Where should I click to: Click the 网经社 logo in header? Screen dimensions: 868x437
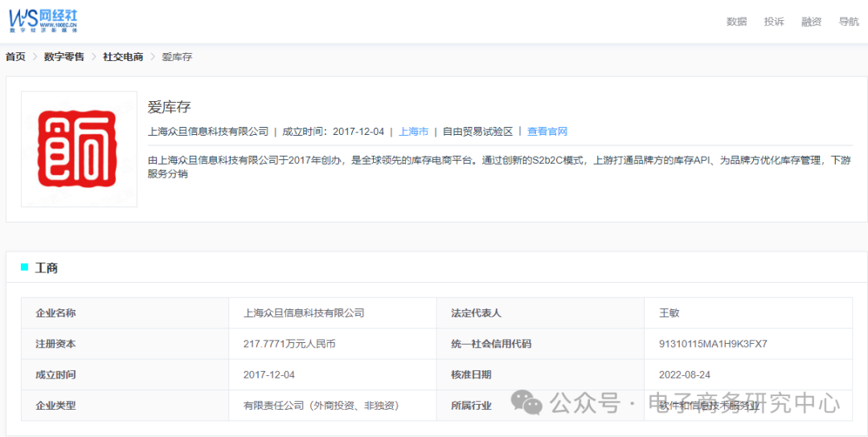pyautogui.click(x=43, y=20)
